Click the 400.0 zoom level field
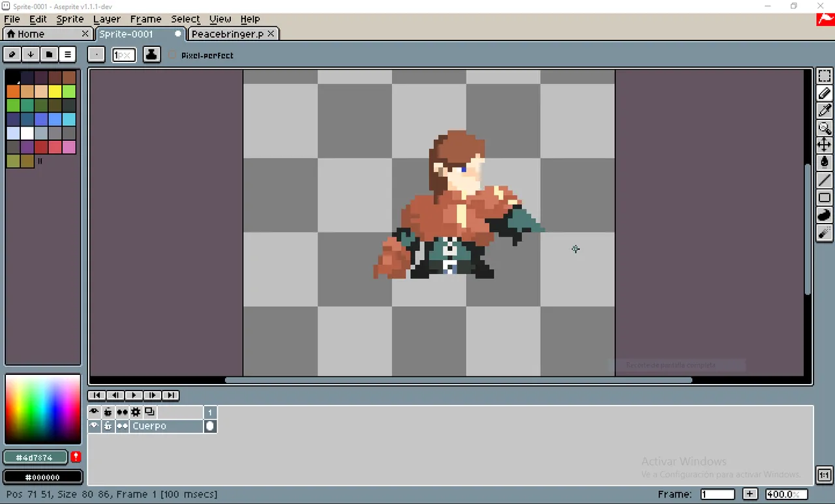 coord(786,494)
